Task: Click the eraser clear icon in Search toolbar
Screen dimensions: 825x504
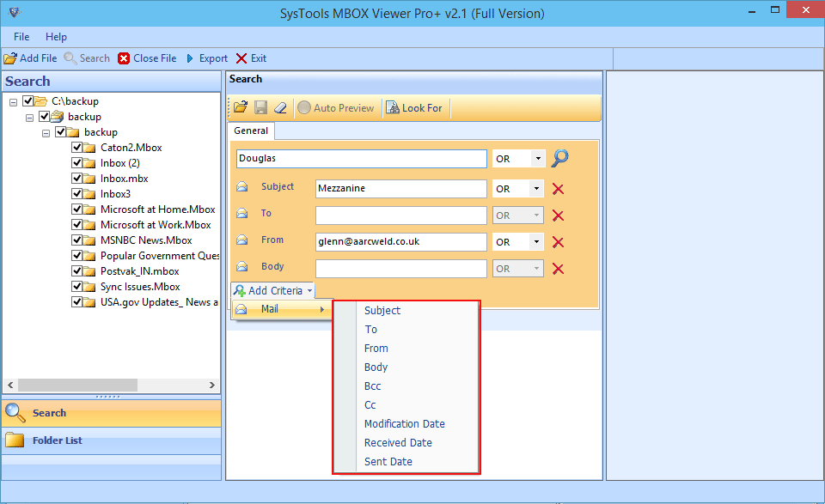Action: [280, 107]
